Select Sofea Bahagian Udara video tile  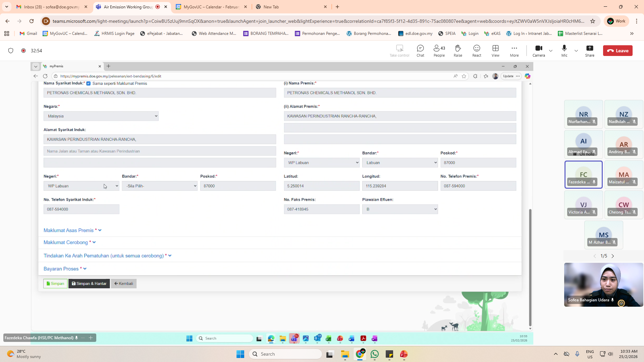pos(604,285)
